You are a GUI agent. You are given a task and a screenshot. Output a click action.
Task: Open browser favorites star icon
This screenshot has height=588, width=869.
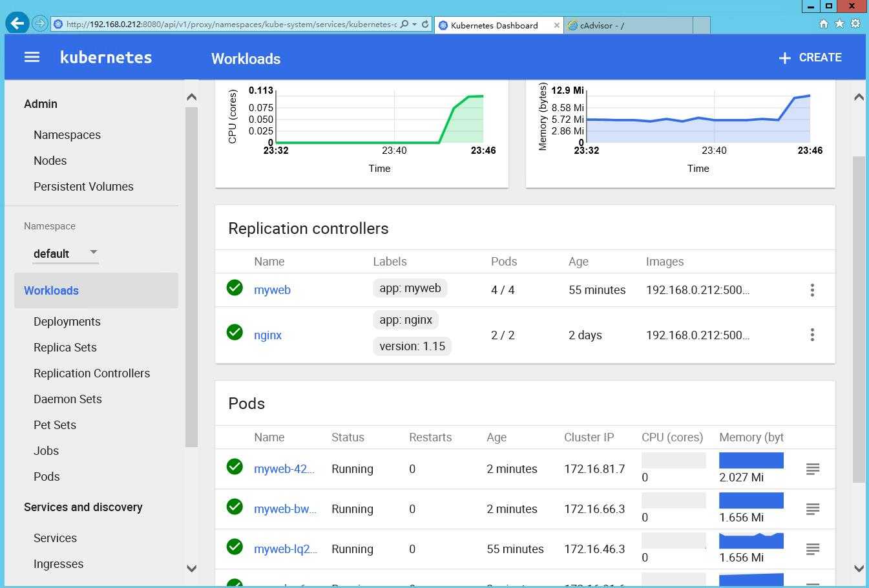tap(839, 24)
